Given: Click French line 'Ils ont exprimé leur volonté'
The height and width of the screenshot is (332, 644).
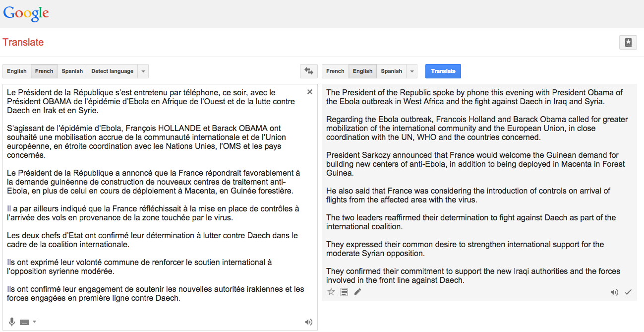Looking at the screenshot, I should tap(139, 267).
